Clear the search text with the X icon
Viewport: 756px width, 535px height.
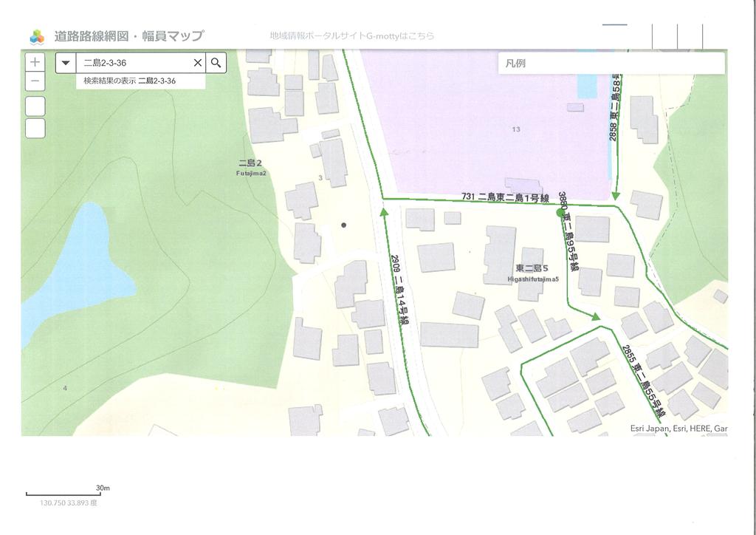(x=197, y=63)
